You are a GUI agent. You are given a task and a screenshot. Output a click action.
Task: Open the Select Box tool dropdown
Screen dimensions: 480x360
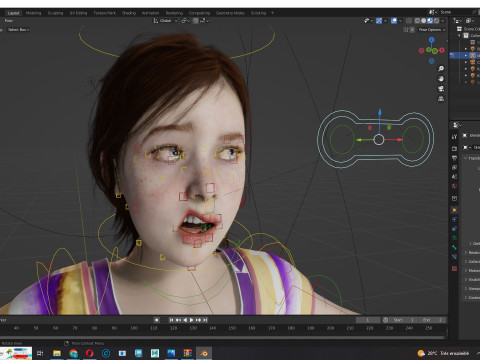click(x=18, y=30)
